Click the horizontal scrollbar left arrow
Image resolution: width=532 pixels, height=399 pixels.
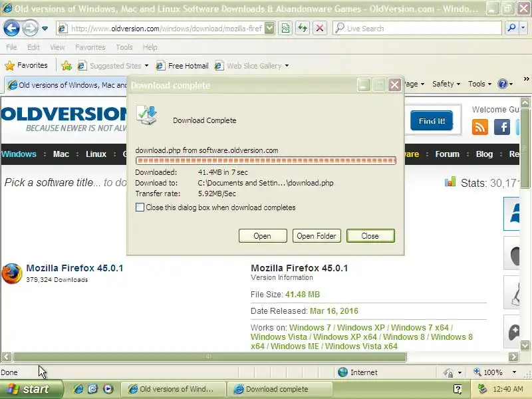click(7, 356)
